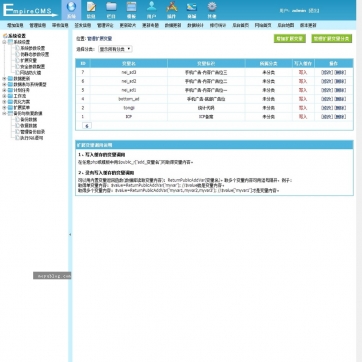Click 删除 for the nei_ad3 row
This screenshot has height=362, width=362.
(x=340, y=72)
